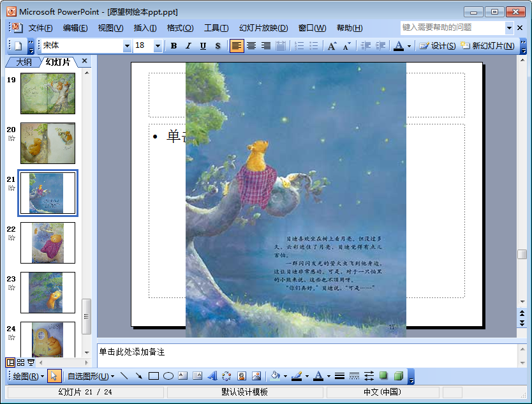Switch to the 大纲 outline tab
532x404 pixels.
24,62
